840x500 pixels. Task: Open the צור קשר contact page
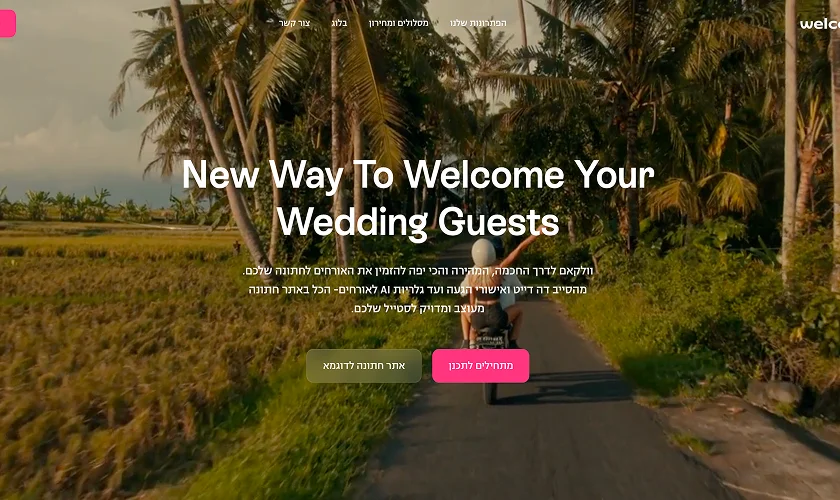pos(294,23)
